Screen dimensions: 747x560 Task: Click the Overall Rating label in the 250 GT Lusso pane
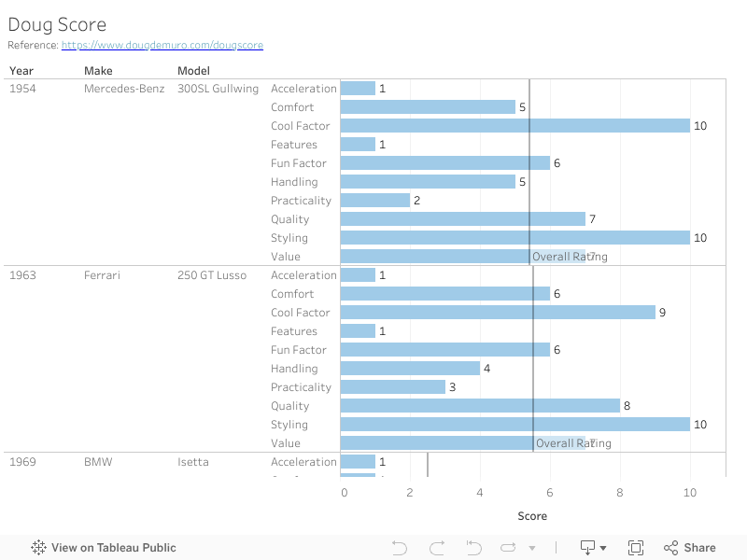tap(573, 443)
